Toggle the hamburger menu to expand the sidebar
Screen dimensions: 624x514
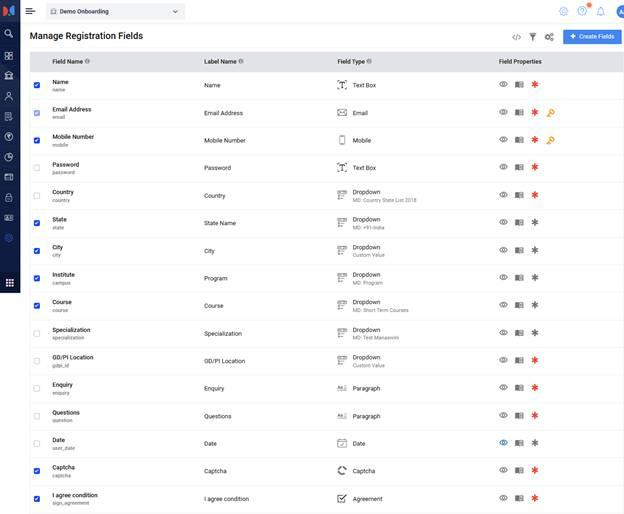[30, 11]
